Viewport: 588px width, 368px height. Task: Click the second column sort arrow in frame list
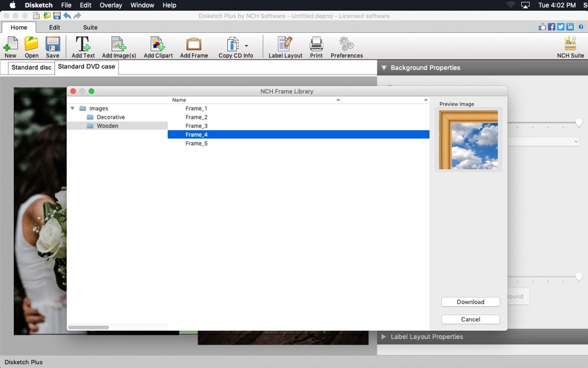pos(426,100)
